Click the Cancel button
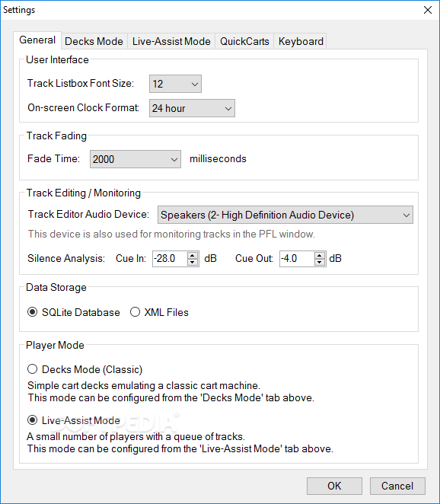 click(397, 486)
